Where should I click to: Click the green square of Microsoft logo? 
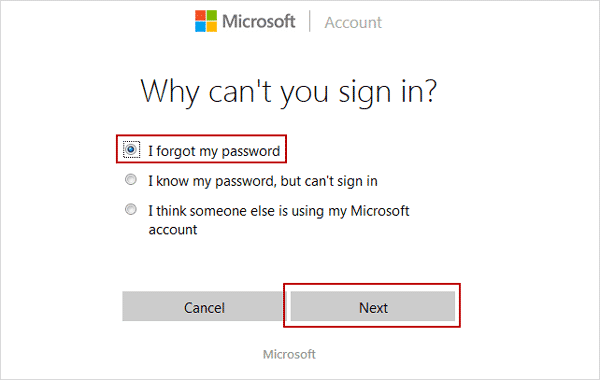coord(212,15)
